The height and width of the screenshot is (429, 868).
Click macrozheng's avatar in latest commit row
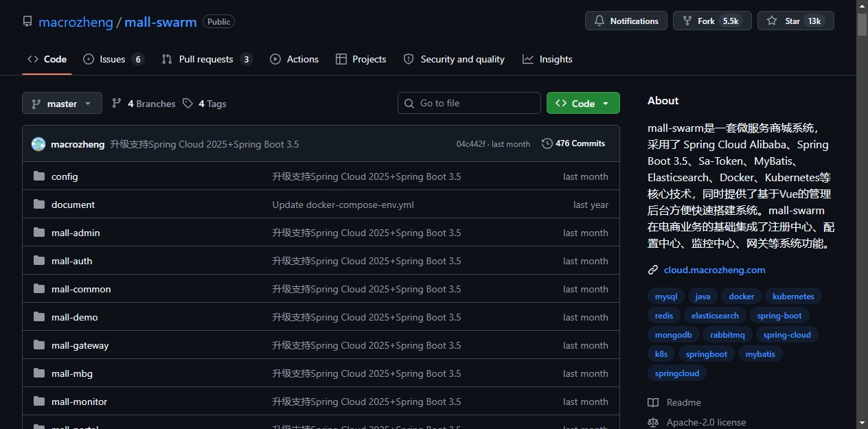pos(38,144)
